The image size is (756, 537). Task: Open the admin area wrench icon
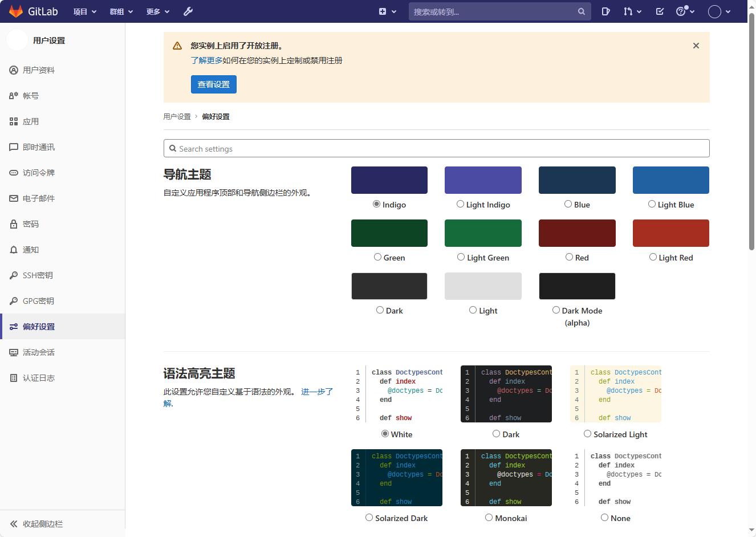click(x=188, y=11)
